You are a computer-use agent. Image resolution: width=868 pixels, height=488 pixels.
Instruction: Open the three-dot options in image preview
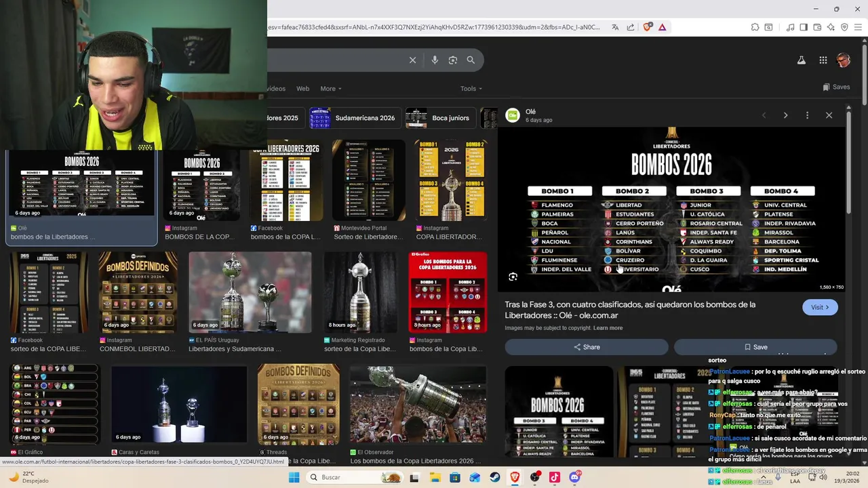coord(807,115)
